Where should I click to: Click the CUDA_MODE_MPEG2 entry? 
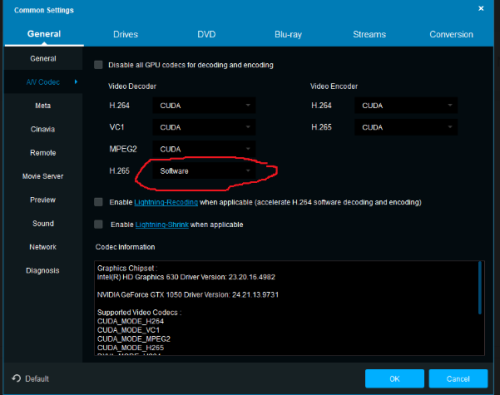click(134, 339)
